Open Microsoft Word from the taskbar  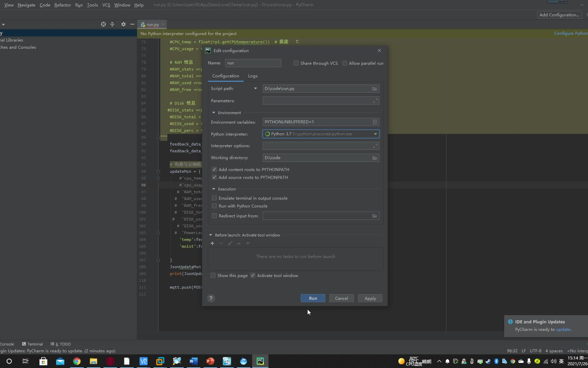coord(194,361)
